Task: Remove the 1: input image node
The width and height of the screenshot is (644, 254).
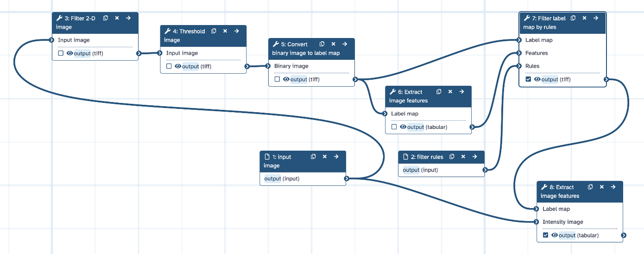Action: click(325, 157)
